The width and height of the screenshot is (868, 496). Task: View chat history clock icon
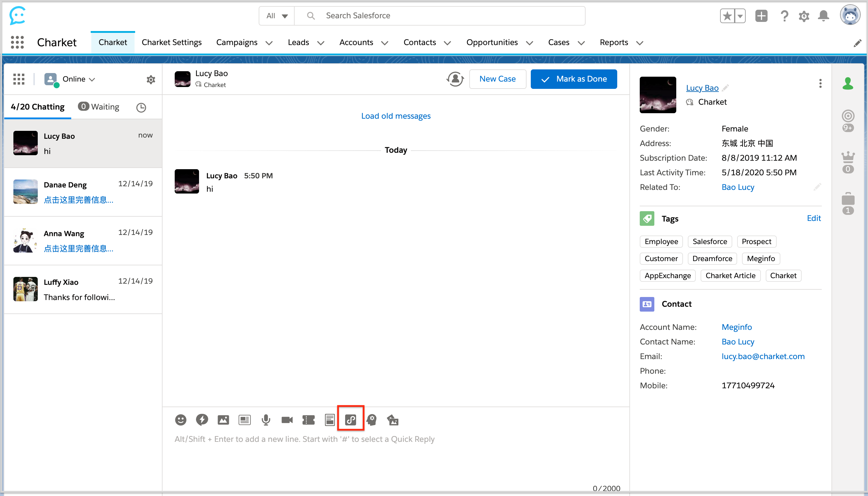(141, 108)
